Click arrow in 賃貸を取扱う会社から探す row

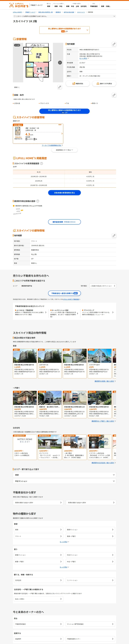tap(61, 503)
